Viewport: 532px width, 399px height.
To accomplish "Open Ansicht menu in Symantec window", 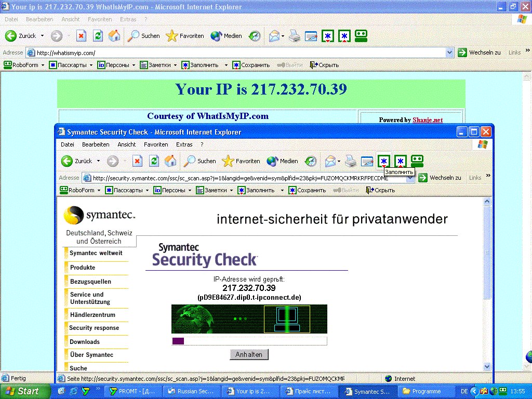I will [x=127, y=144].
